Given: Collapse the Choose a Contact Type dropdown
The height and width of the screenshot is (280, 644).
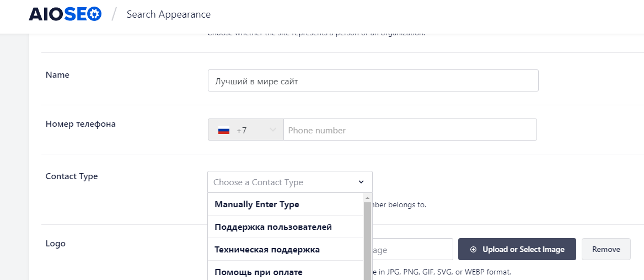Looking at the screenshot, I should tap(290, 182).
